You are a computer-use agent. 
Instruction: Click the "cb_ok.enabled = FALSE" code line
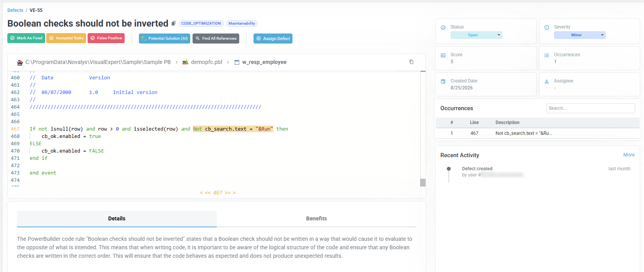tap(73, 151)
